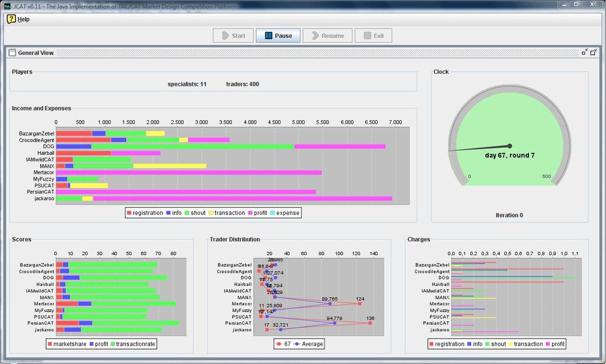Click jackaroo label in Income and Expenses chart
The width and height of the screenshot is (606, 364).
pos(44,198)
